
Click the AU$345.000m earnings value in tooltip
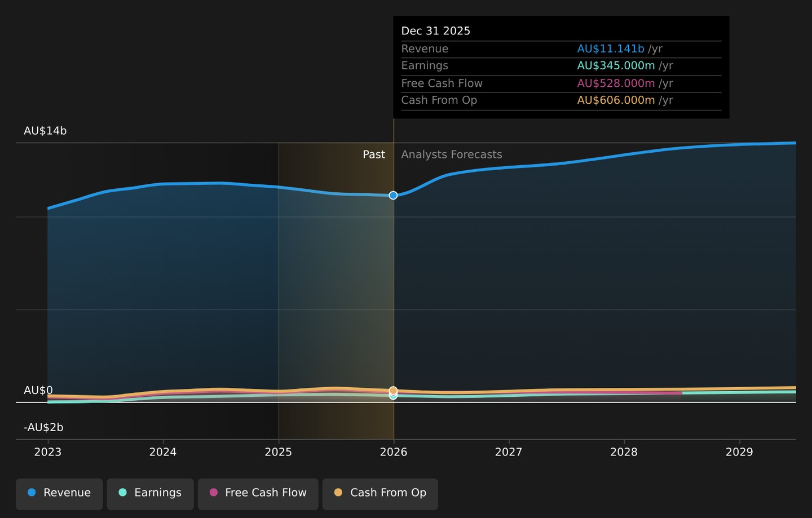click(x=616, y=66)
